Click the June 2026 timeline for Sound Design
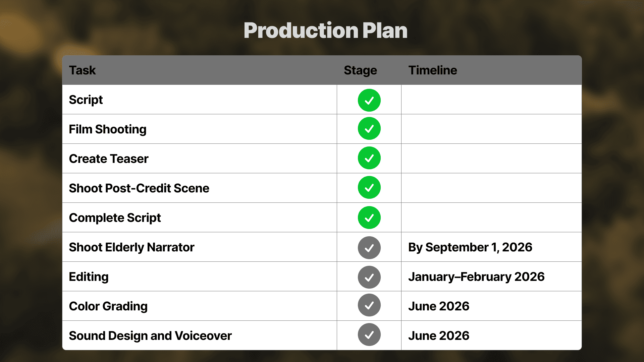This screenshot has width=644, height=362. pyautogui.click(x=438, y=336)
